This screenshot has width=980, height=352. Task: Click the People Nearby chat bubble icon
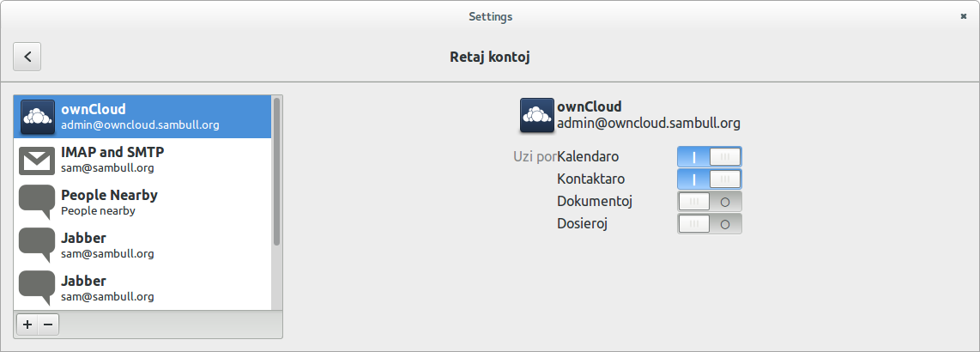tap(37, 202)
